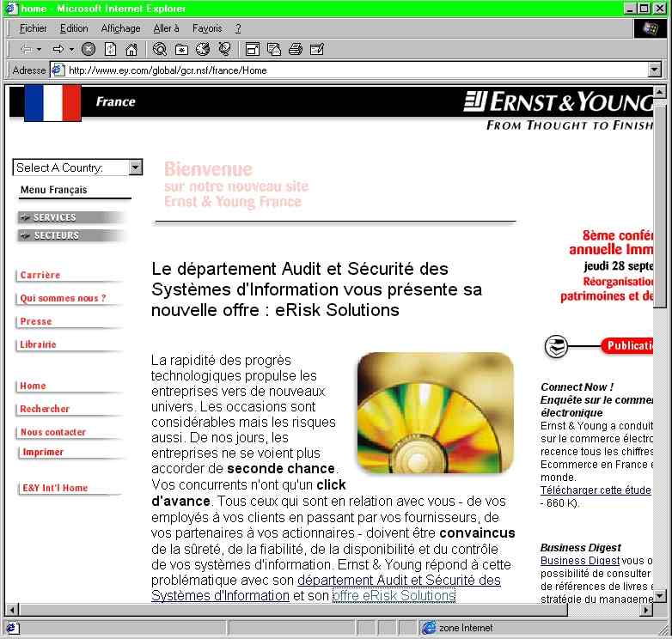The width and height of the screenshot is (672, 639).
Task: Follow département Audit et Sécurité link
Action: (399, 581)
